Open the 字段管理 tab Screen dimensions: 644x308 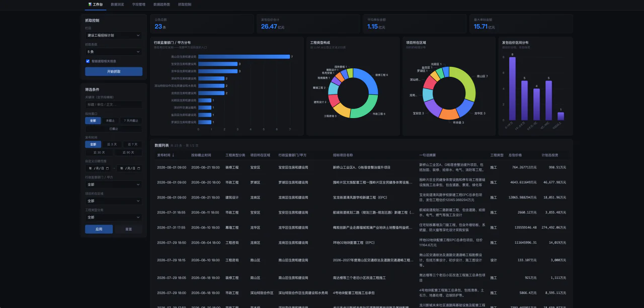point(139,4)
